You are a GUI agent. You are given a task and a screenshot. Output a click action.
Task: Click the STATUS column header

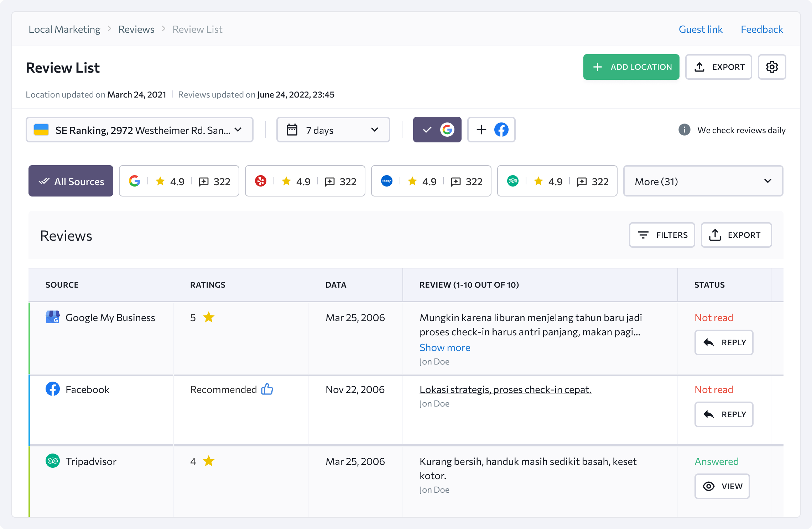tap(709, 285)
